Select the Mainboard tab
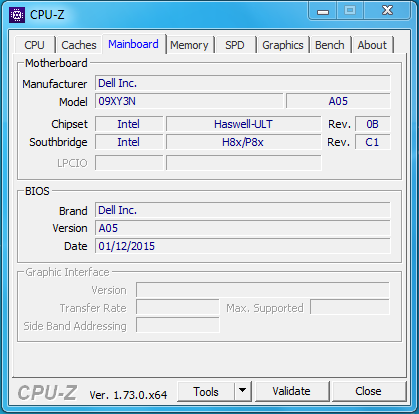The width and height of the screenshot is (419, 414). [134, 44]
